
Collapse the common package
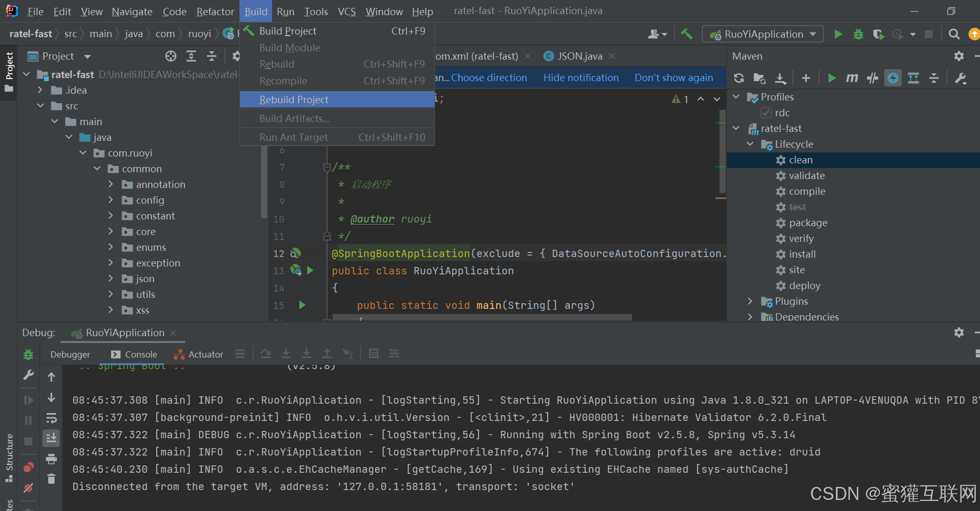(x=96, y=169)
